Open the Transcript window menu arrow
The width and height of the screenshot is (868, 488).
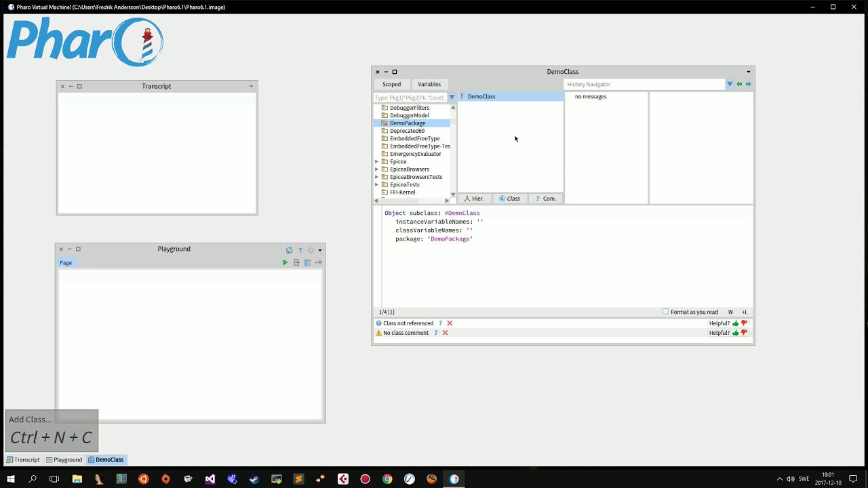(x=251, y=86)
